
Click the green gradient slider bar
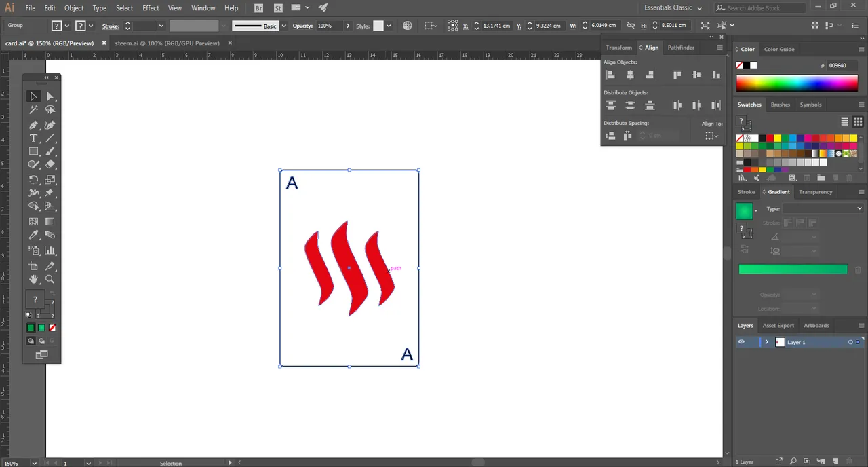click(793, 269)
